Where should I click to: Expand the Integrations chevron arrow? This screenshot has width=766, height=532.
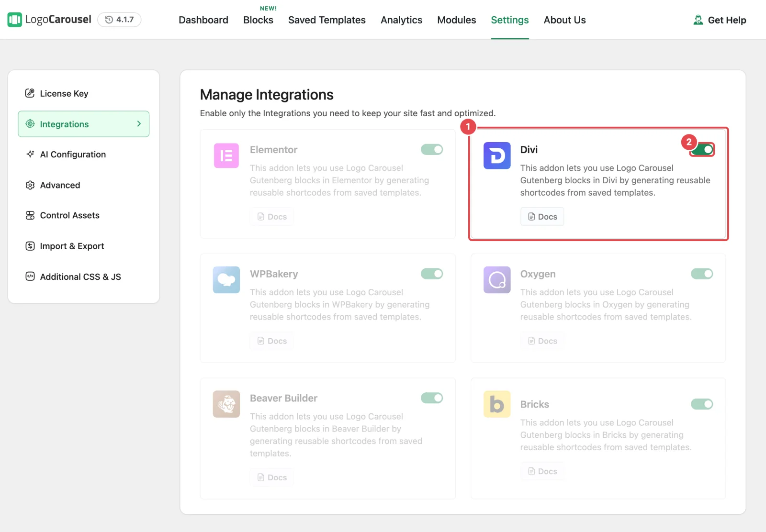[139, 124]
